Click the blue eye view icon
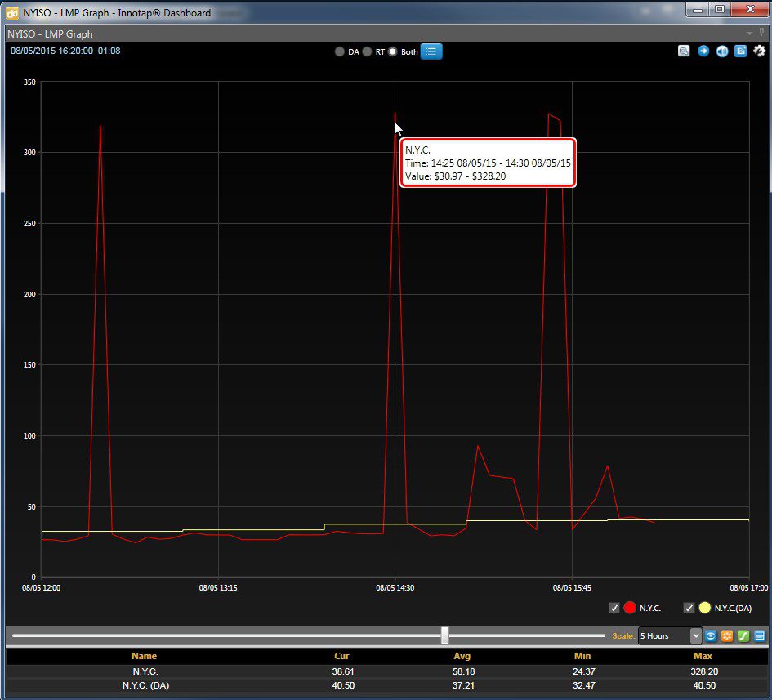 coord(711,636)
